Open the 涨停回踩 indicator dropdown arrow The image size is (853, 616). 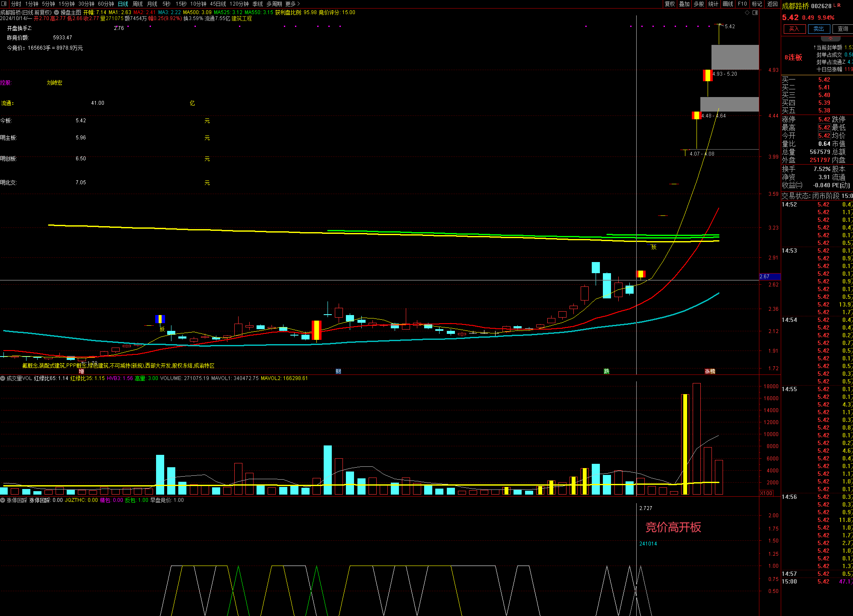[x=3, y=500]
